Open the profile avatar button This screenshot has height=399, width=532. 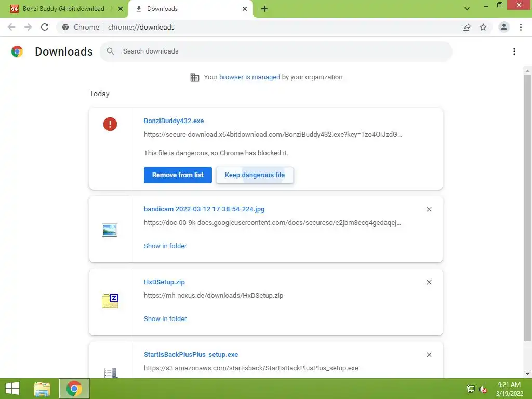(x=504, y=27)
